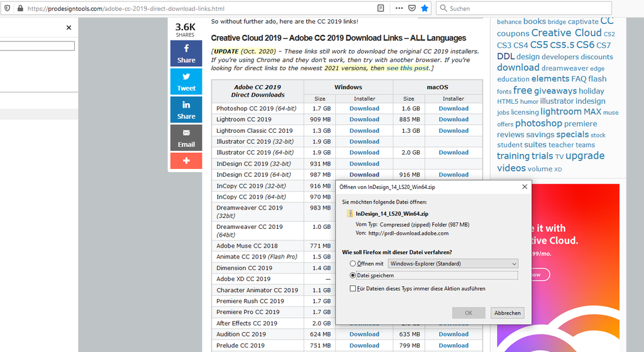644x352 pixels.
Task: Click the zip file icon in dialog
Action: point(350,213)
